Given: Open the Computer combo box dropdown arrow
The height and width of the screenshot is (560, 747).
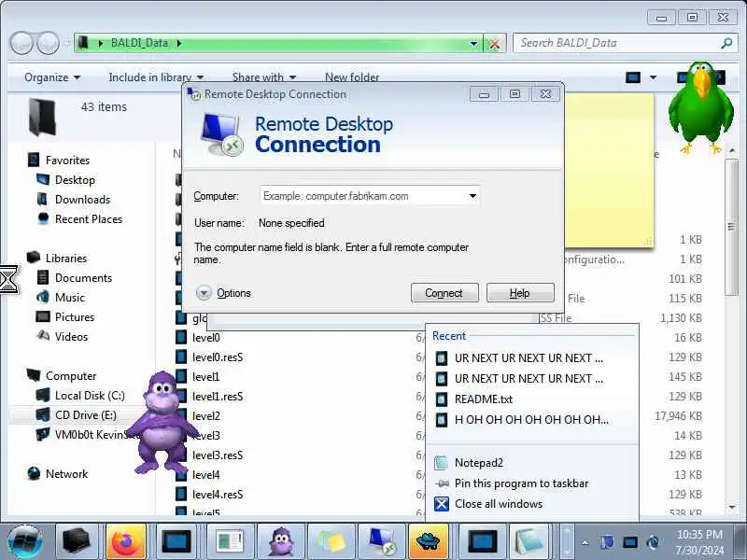Looking at the screenshot, I should tap(472, 196).
